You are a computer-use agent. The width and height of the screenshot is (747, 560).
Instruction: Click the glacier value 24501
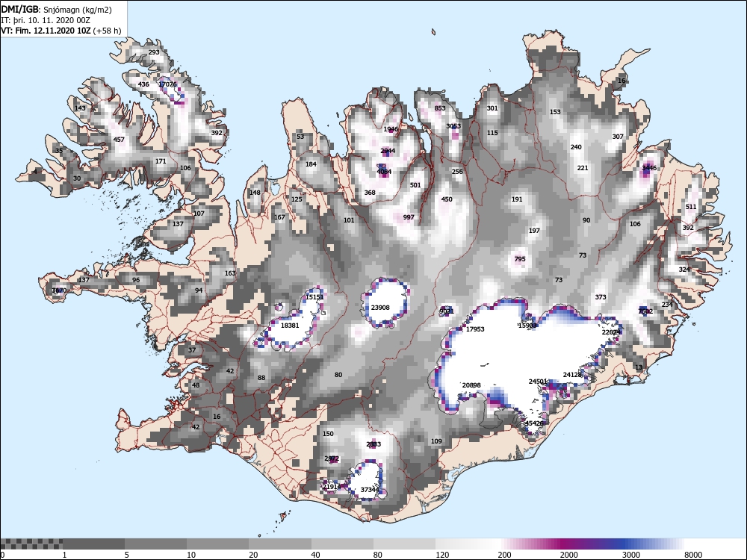tap(538, 382)
